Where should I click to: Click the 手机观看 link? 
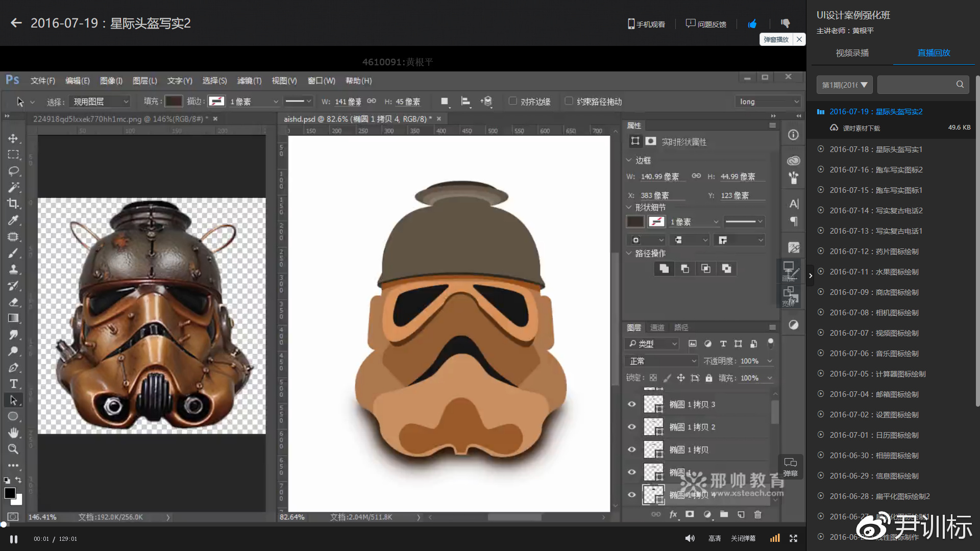[x=646, y=24]
